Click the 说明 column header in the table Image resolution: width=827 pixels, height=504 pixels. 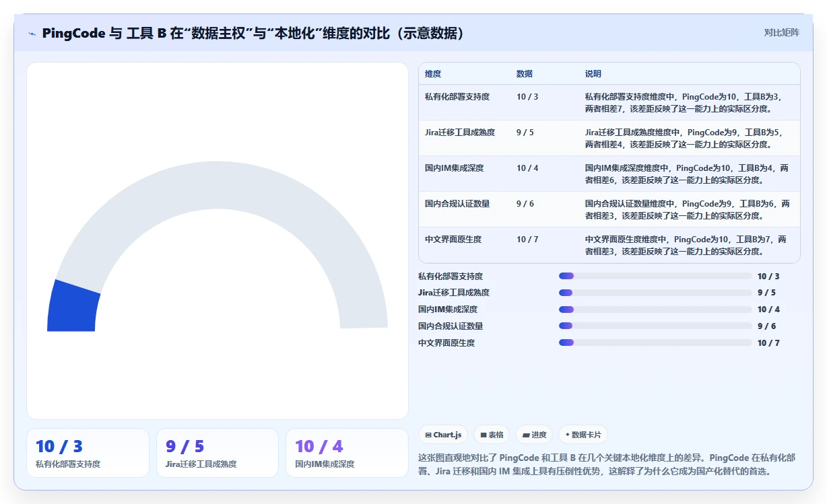coord(593,74)
